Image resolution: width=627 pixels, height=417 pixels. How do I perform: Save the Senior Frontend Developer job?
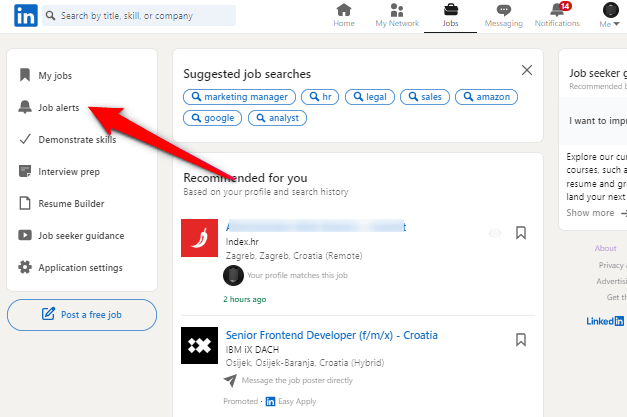point(521,340)
